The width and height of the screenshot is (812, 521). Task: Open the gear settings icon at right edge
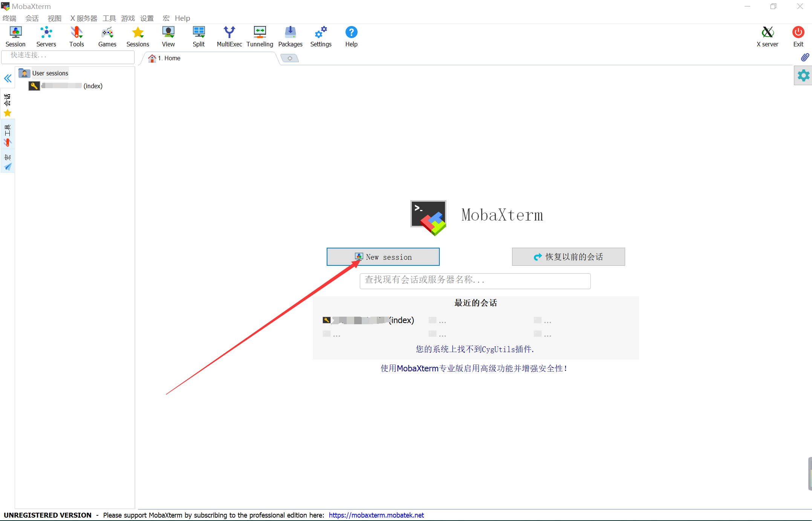coord(803,75)
